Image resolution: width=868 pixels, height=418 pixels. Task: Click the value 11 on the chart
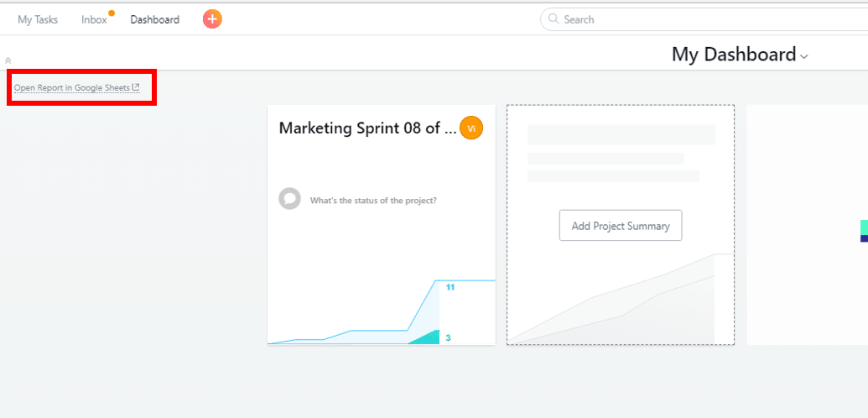(450, 287)
